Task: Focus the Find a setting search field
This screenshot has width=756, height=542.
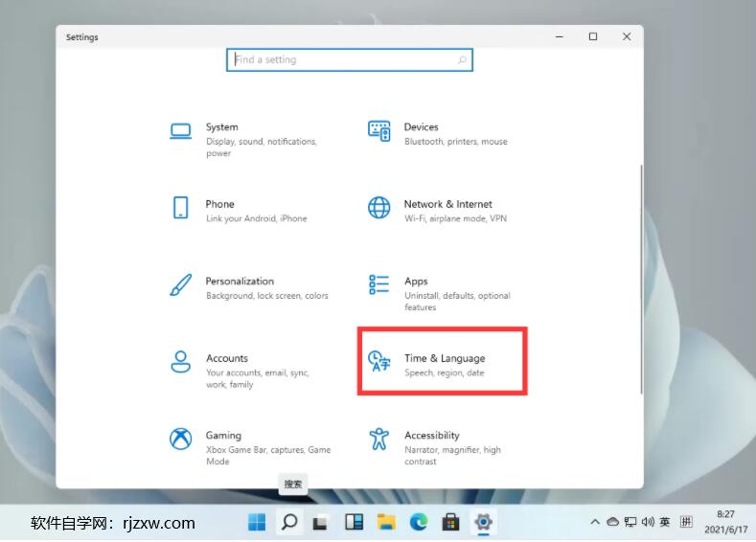Action: coord(350,59)
